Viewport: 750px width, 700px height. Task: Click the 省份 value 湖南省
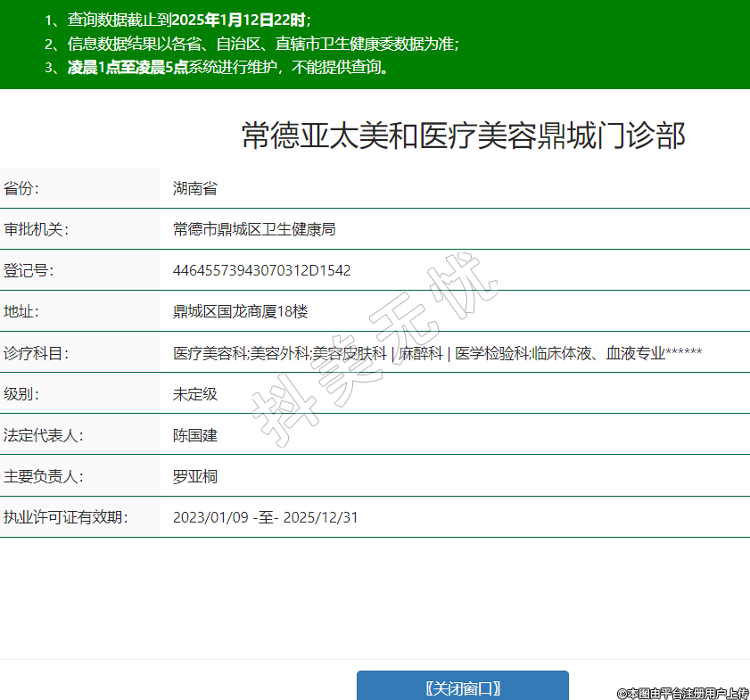194,188
